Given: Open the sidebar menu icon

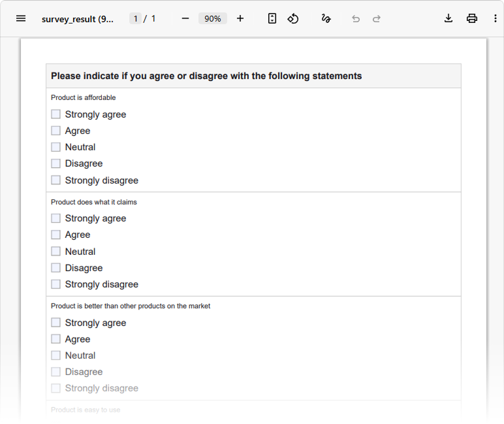Looking at the screenshot, I should pos(21,19).
